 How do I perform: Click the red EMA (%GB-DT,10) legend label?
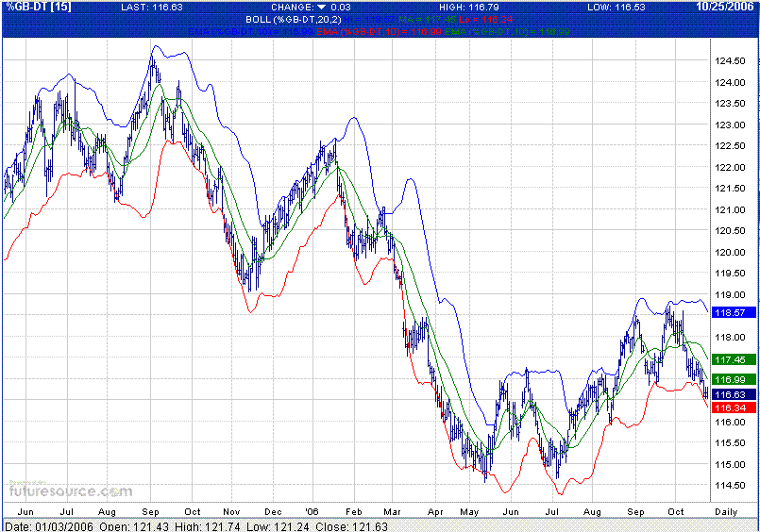click(x=379, y=32)
